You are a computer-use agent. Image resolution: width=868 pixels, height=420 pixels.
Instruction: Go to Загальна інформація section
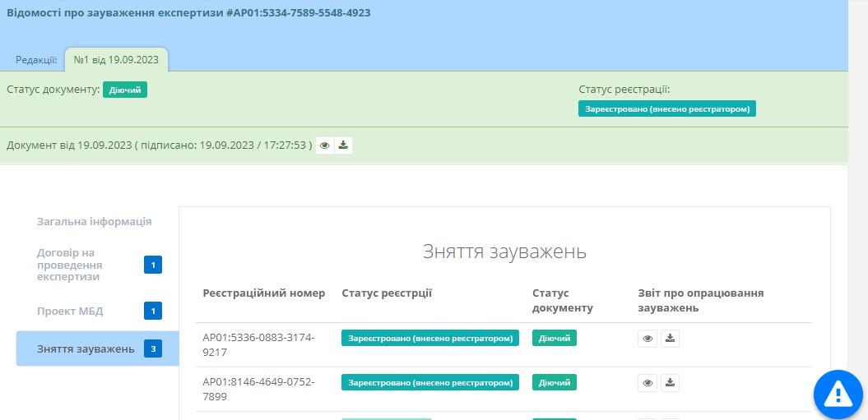[x=94, y=221]
